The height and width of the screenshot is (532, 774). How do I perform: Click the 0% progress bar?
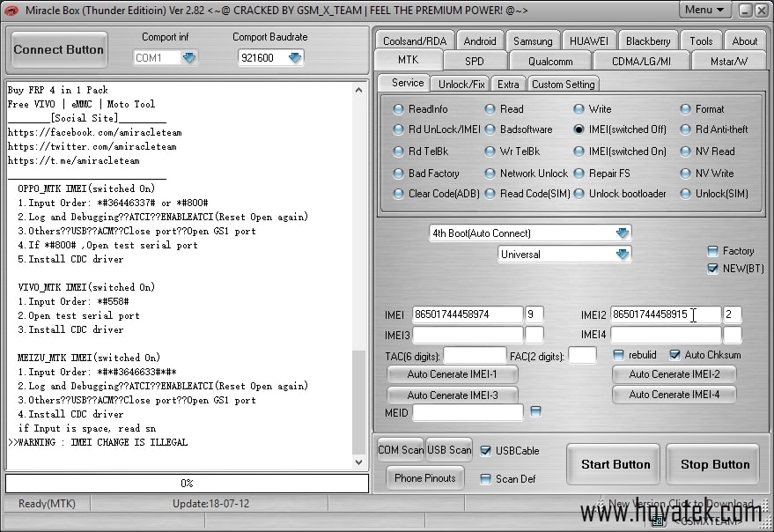pos(187,483)
